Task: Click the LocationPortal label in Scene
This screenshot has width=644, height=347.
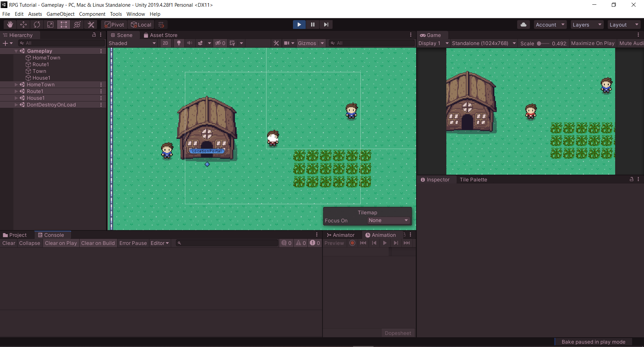Action: (x=207, y=151)
